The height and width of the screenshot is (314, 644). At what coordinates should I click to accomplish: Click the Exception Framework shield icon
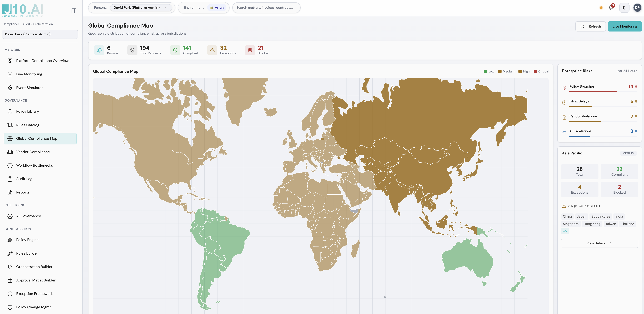pos(10,294)
